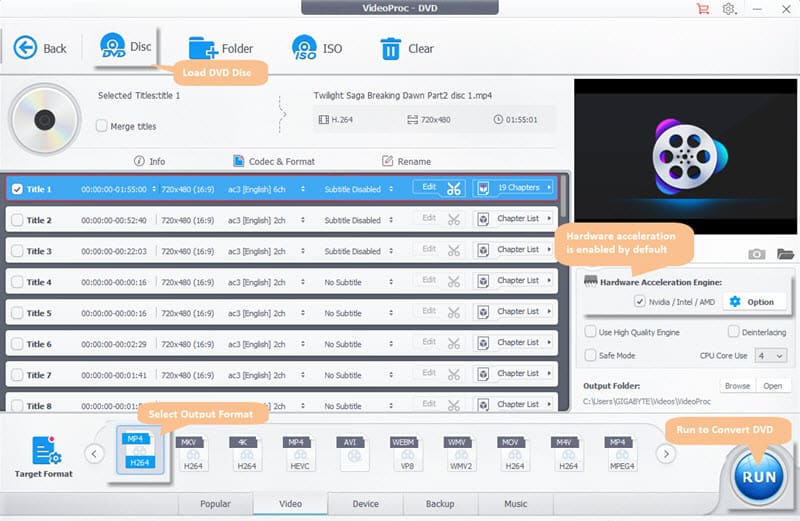Image resolution: width=800 pixels, height=521 pixels.
Task: Go back using the Back arrow
Action: click(x=40, y=48)
